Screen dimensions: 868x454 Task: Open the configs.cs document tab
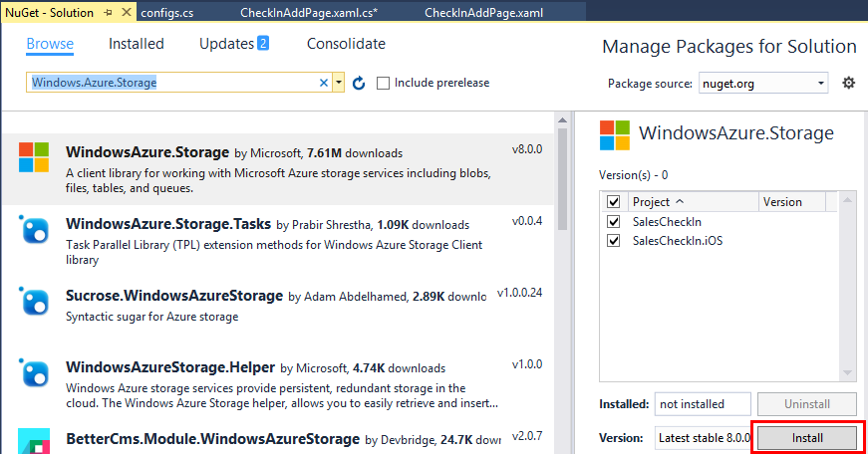click(167, 13)
